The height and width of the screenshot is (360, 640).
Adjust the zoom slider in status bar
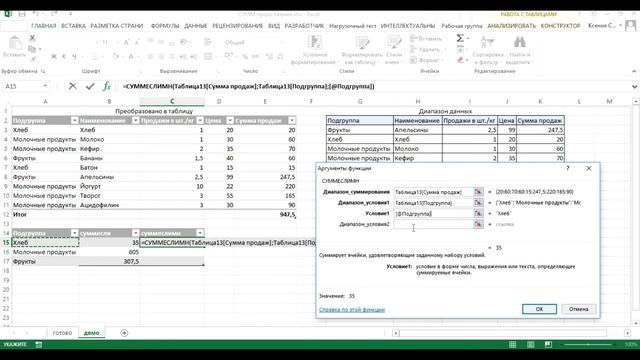click(588, 344)
